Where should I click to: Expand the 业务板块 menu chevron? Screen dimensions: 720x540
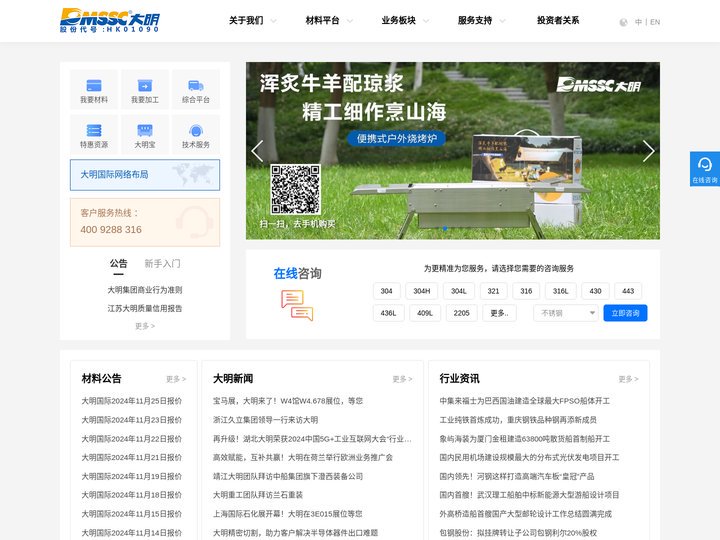[x=426, y=21]
